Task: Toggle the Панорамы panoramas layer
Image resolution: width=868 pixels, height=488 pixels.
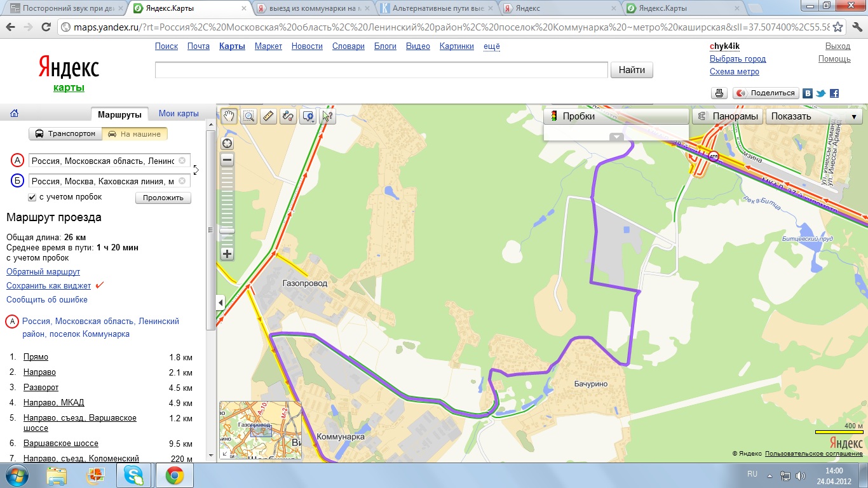Action: (x=728, y=116)
